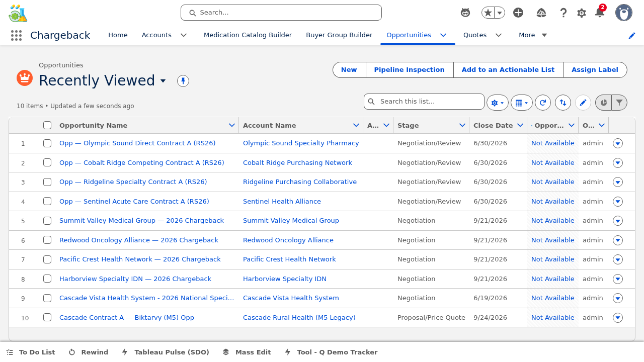
Task: Open row actions for Cascade Contract A opportunity
Action: [x=618, y=318]
